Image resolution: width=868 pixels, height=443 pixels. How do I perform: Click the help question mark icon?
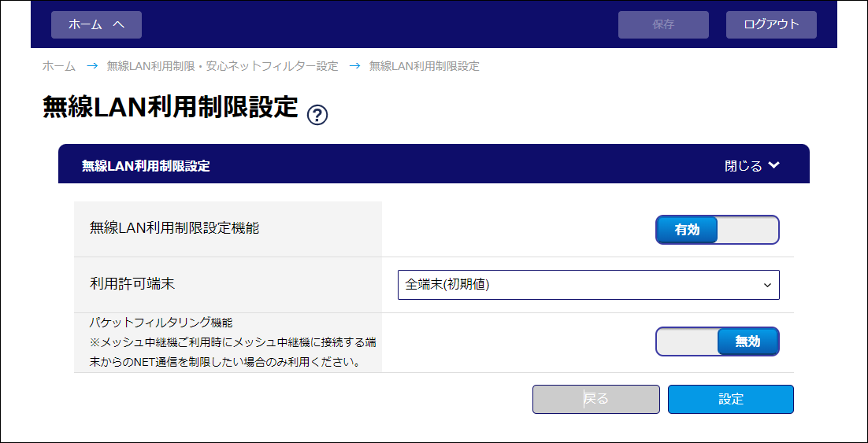(x=317, y=115)
